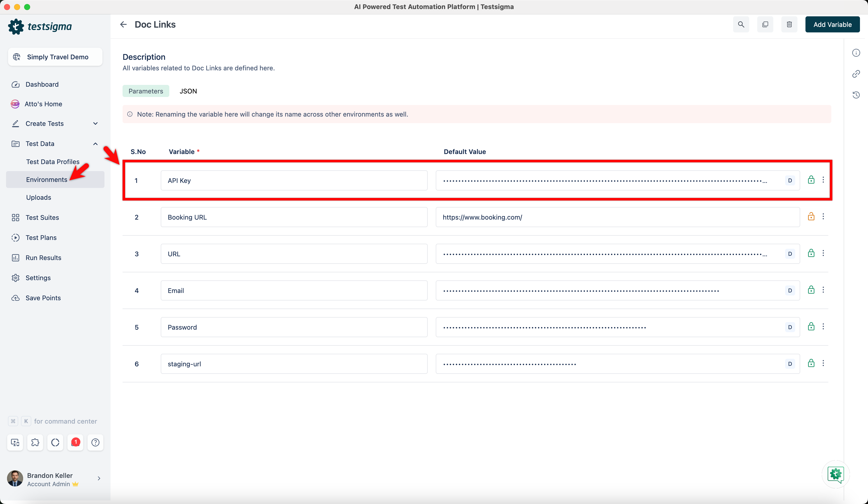Click the delete trash icon in header
868x504 pixels.
pyautogui.click(x=789, y=24)
